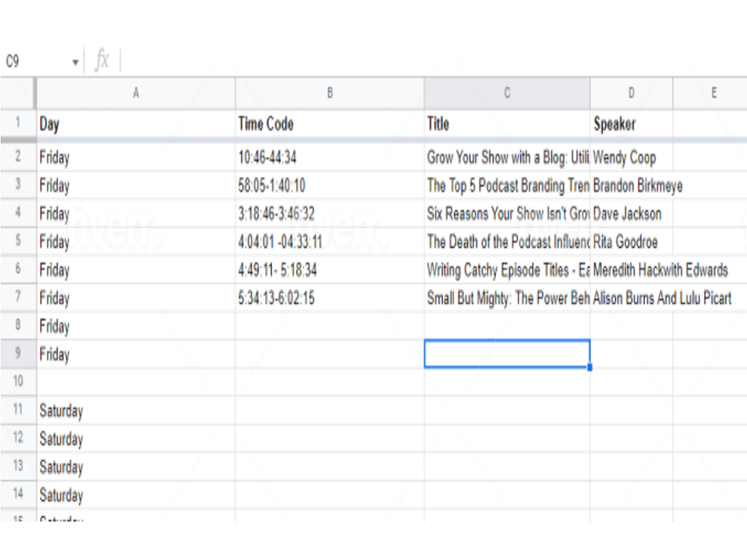
Task: Select column B header
Action: pyautogui.click(x=329, y=93)
